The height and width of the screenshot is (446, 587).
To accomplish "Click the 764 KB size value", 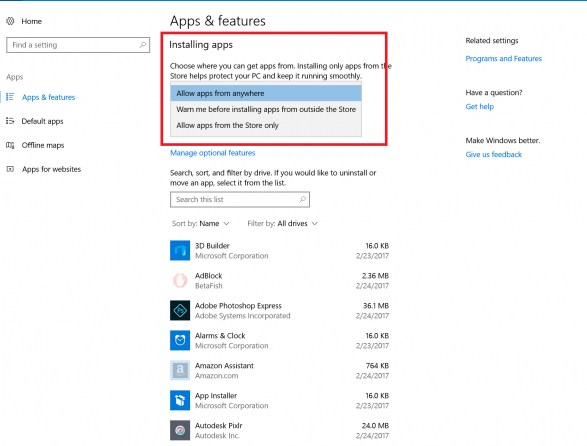I will click(377, 365).
